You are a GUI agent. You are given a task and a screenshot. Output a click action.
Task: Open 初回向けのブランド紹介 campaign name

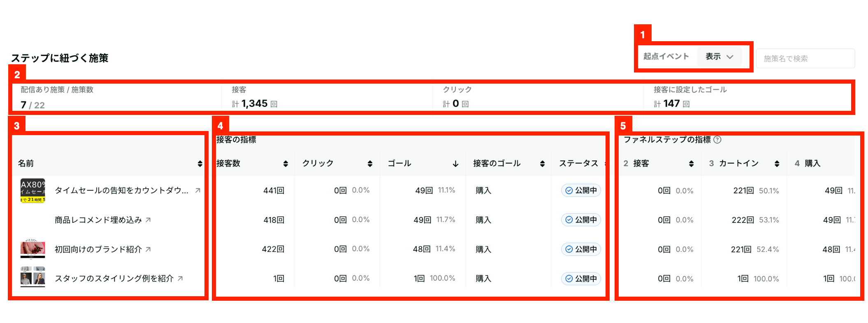(x=98, y=249)
